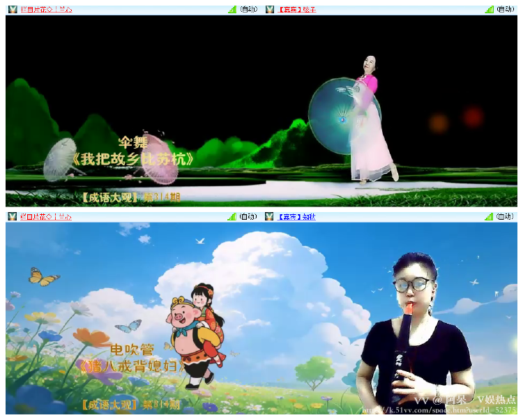Click signal bars icon above the umbrella dance title video
The width and height of the screenshot is (523, 420).
[232, 10]
